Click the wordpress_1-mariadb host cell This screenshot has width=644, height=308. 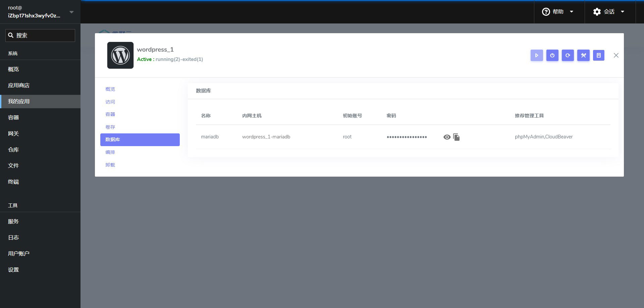[266, 137]
